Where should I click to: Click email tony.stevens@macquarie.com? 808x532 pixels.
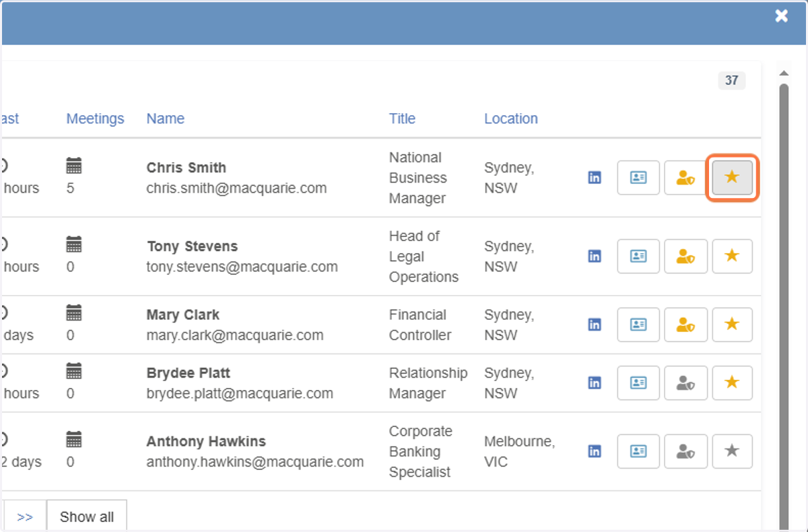(x=242, y=267)
